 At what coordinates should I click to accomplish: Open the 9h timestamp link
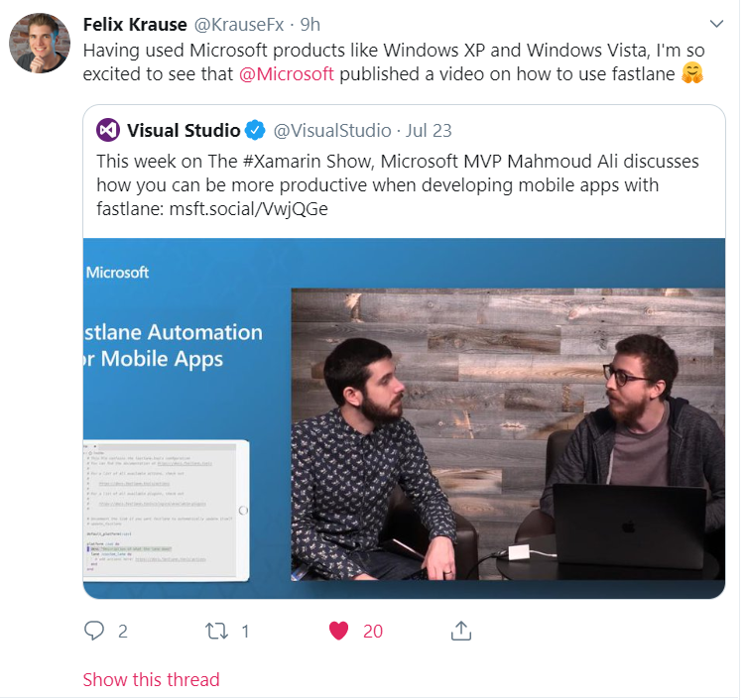(311, 24)
